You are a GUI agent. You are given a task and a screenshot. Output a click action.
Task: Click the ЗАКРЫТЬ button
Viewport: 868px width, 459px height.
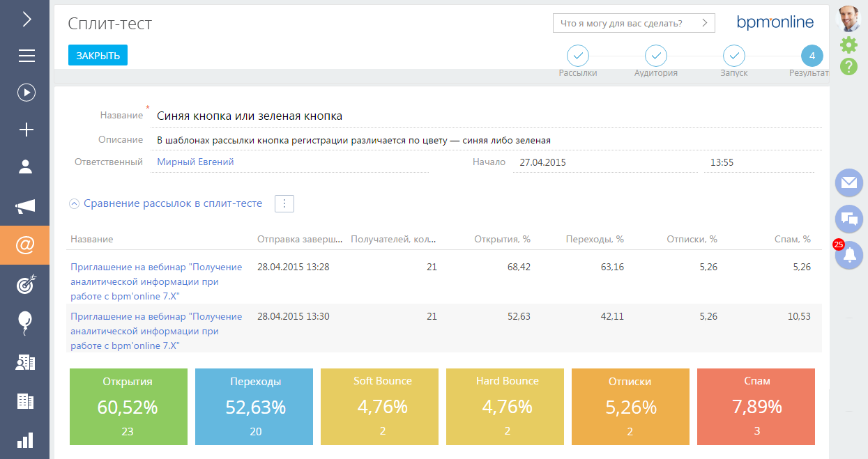pos(98,56)
